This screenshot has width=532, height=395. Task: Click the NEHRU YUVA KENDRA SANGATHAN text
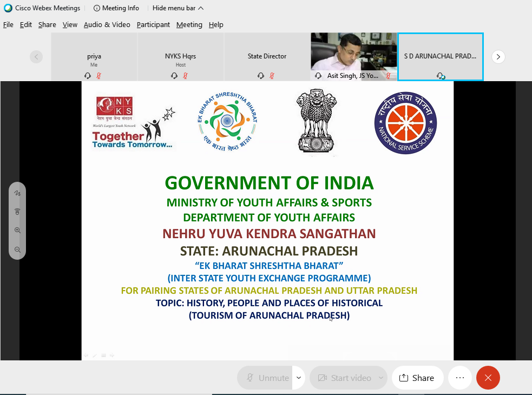pos(269,233)
